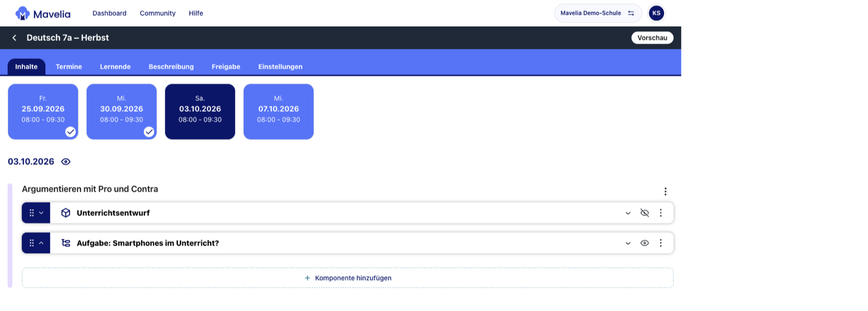Click the 03.10.2026 section heading
This screenshot has width=868, height=311.
pyautogui.click(x=31, y=162)
